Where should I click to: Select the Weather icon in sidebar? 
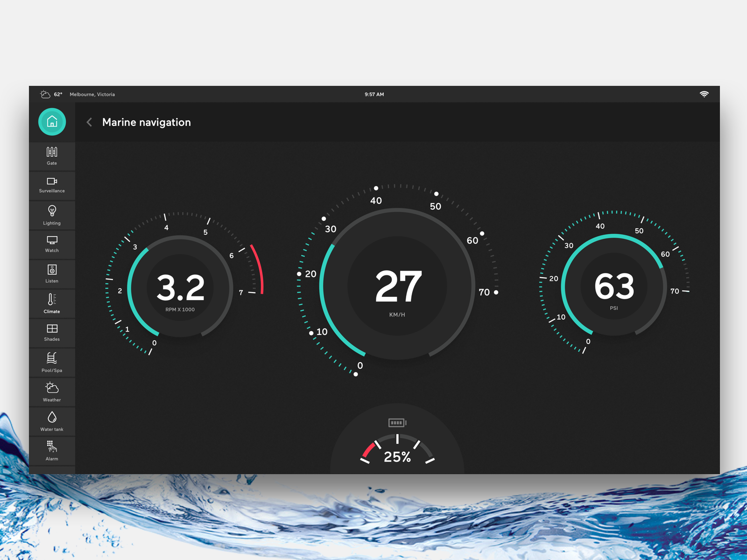(52, 392)
